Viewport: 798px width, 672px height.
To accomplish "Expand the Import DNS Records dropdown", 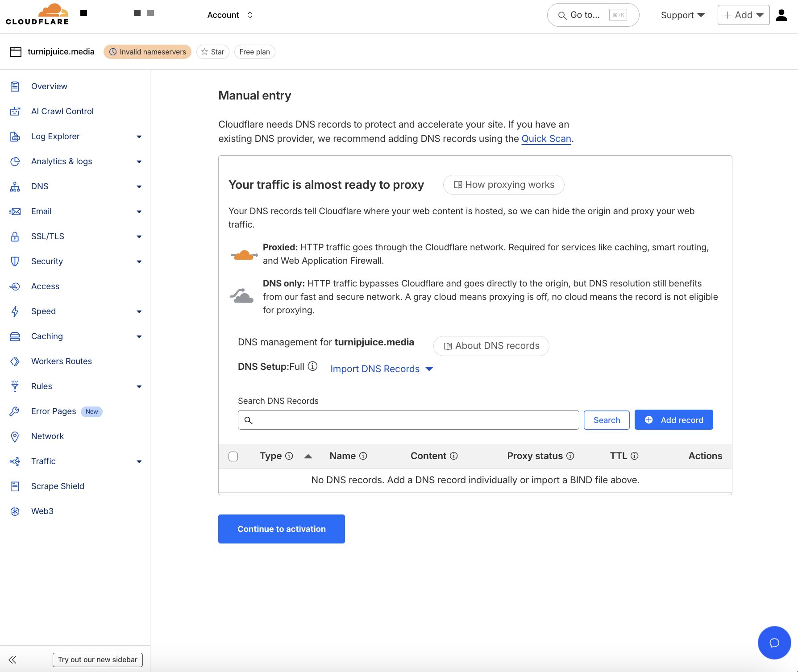I will coord(382,369).
